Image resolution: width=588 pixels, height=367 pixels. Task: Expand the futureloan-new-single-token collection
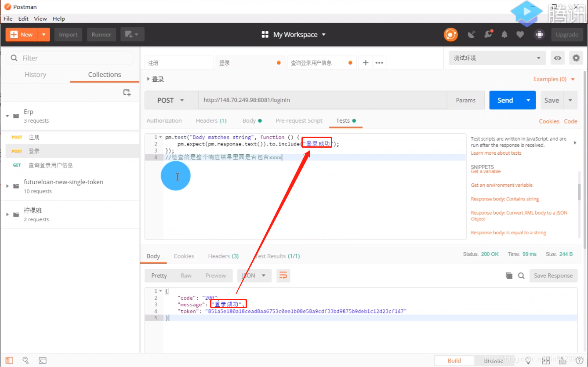[7, 186]
